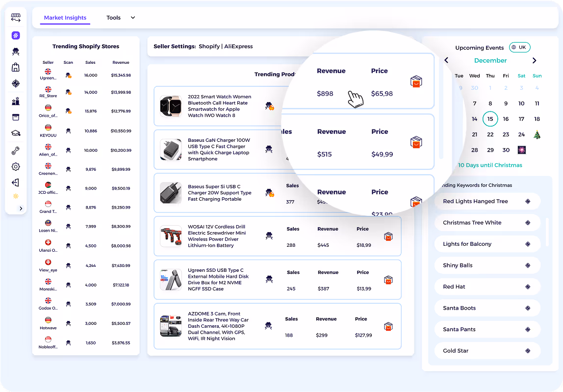Click the target icon for Gold Star

pyautogui.click(x=528, y=351)
